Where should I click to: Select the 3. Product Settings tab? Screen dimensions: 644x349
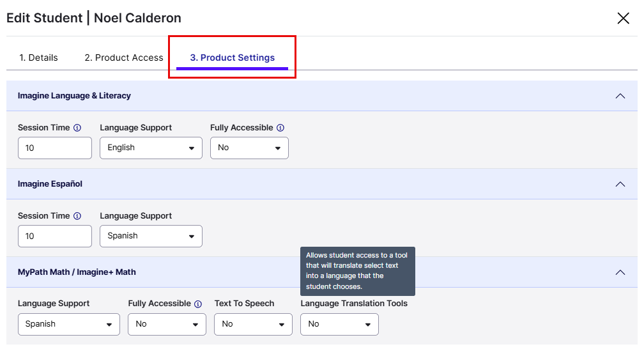pyautogui.click(x=232, y=58)
